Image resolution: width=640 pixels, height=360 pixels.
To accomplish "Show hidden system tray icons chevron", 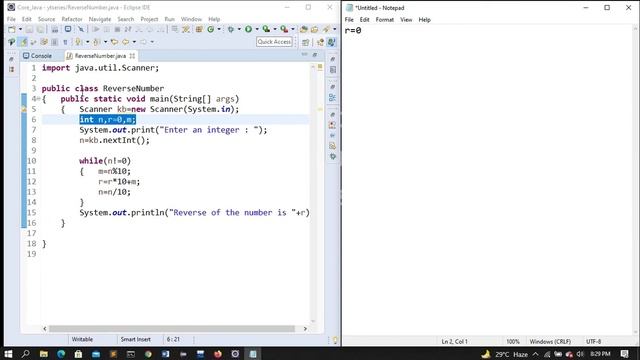I will [536, 354].
